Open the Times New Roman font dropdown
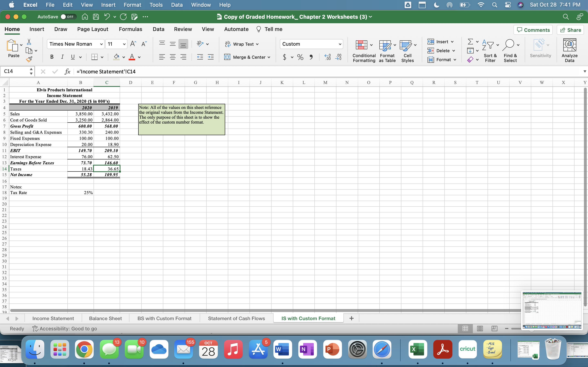The width and height of the screenshot is (588, 367). click(x=101, y=44)
